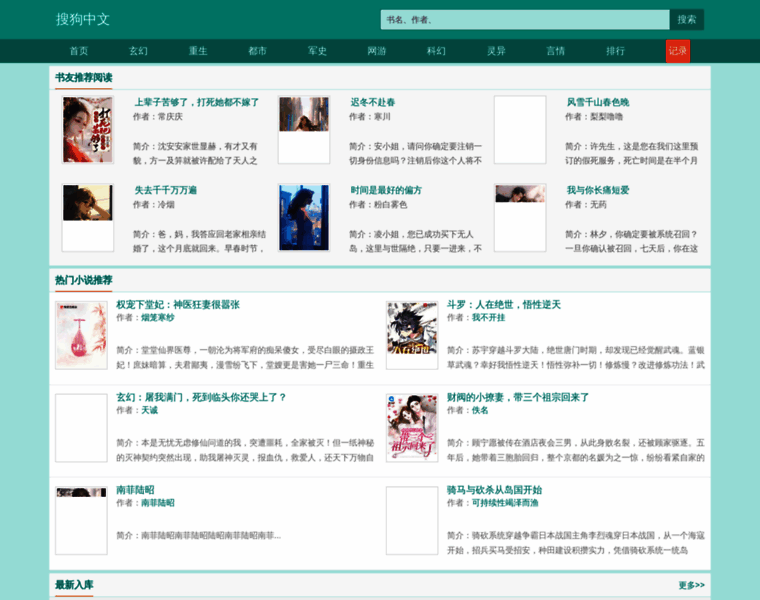The height and width of the screenshot is (600, 760).
Task: Open the 时间是最好的偏方 book cover image
Action: (x=304, y=217)
